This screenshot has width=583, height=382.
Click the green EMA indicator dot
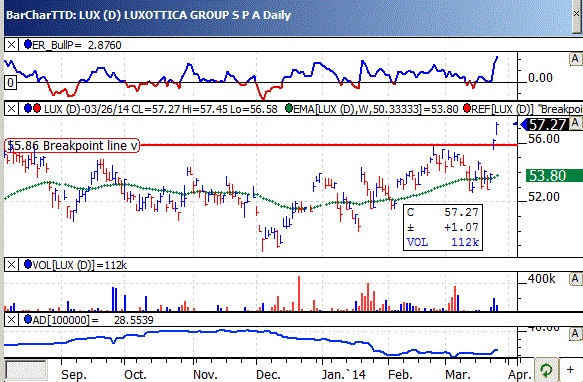tap(289, 109)
